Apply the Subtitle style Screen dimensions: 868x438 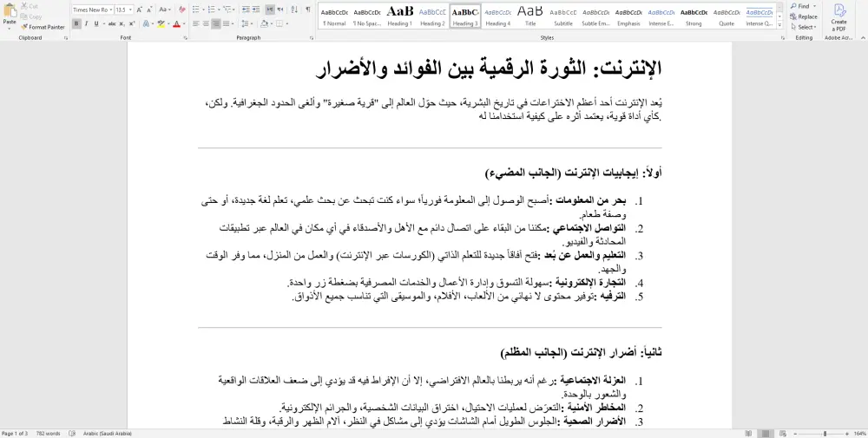click(x=563, y=16)
